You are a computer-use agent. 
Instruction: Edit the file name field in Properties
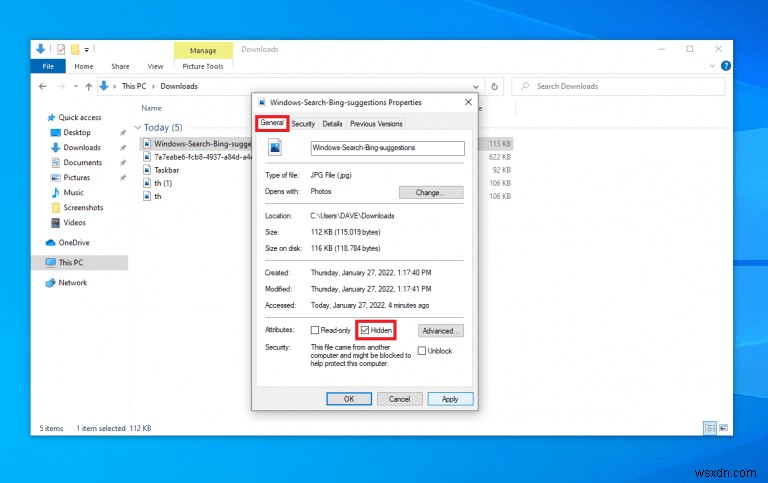tap(387, 148)
